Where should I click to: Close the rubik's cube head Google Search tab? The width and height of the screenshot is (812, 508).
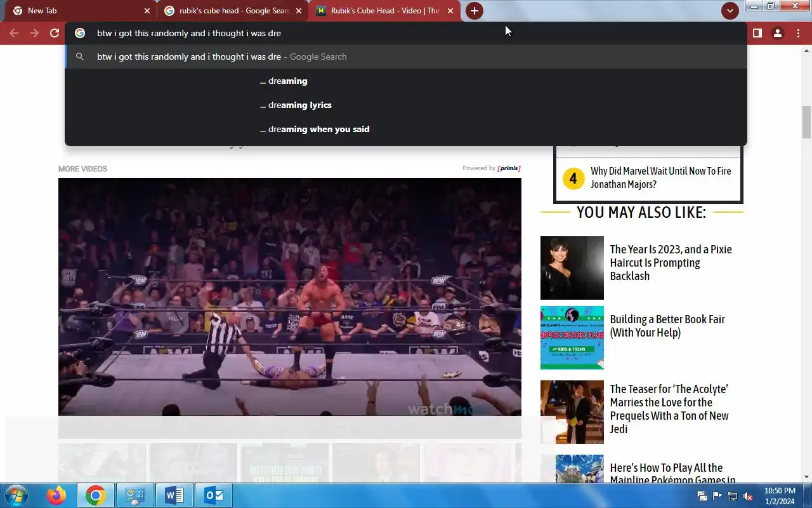pos(299,11)
